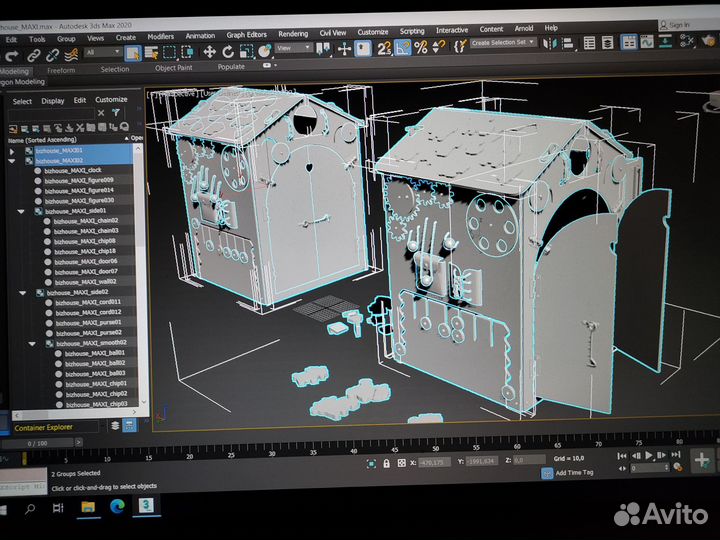Toggle visibility dot for bizhouse_MAXI_clock
The image size is (720, 540).
[38, 170]
